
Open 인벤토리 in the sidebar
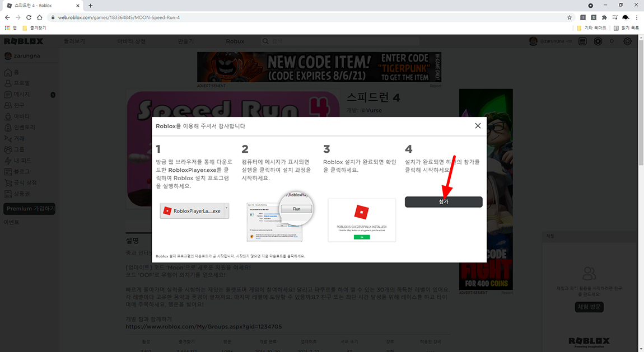pyautogui.click(x=19, y=128)
